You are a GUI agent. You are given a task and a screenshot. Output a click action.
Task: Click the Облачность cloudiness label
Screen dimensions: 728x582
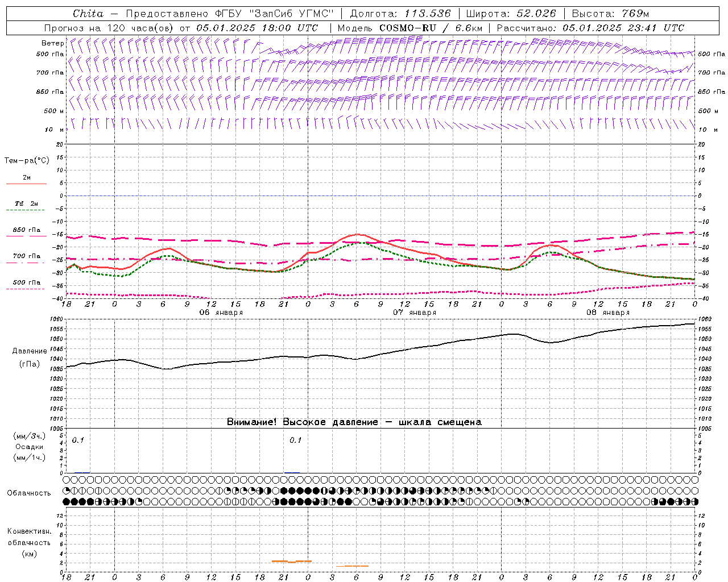[x=29, y=493]
